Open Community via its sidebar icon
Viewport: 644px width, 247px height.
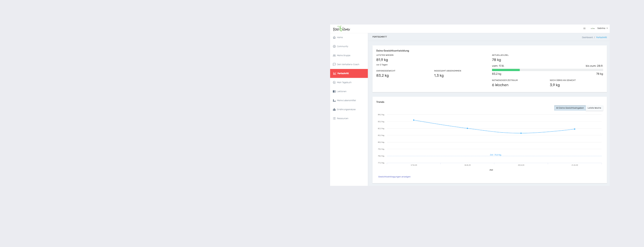334,46
